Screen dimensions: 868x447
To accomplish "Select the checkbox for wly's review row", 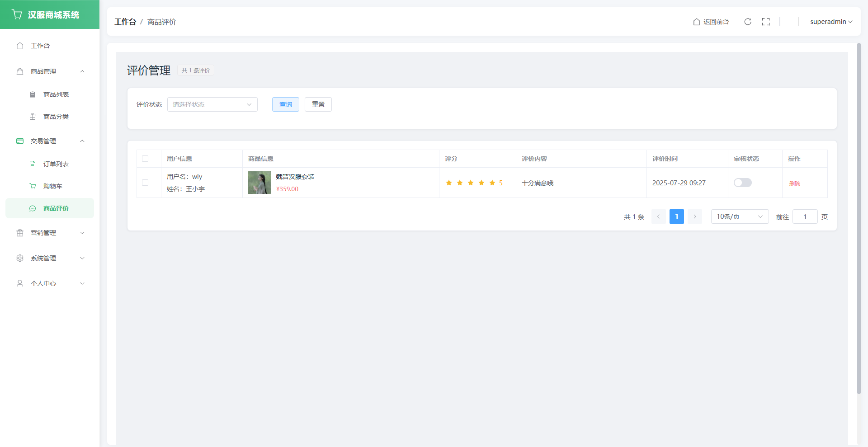I will pos(145,183).
